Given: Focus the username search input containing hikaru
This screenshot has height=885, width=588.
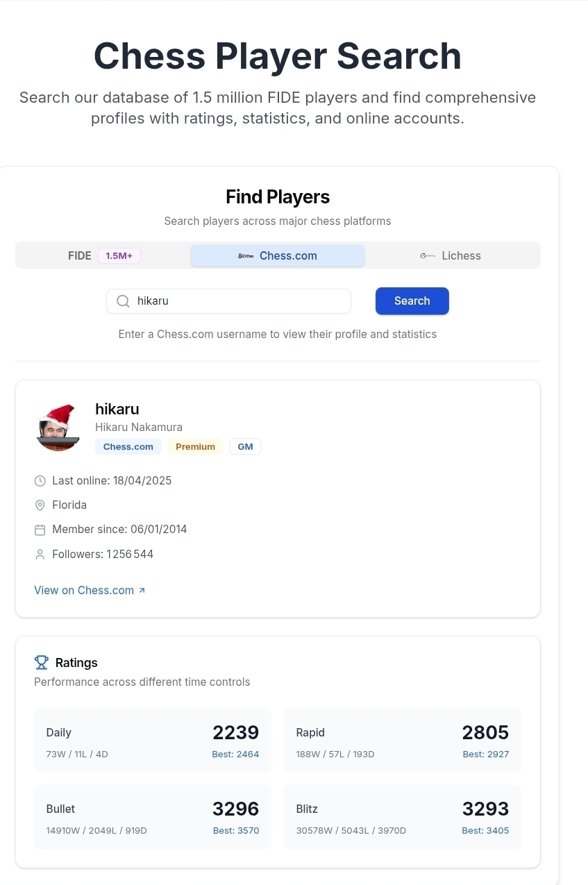Looking at the screenshot, I should [x=228, y=301].
